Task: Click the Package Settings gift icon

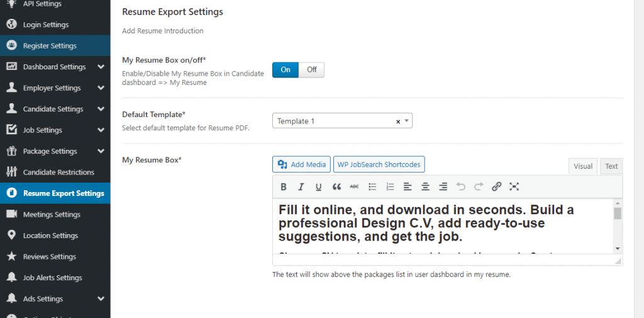Action: point(11,151)
